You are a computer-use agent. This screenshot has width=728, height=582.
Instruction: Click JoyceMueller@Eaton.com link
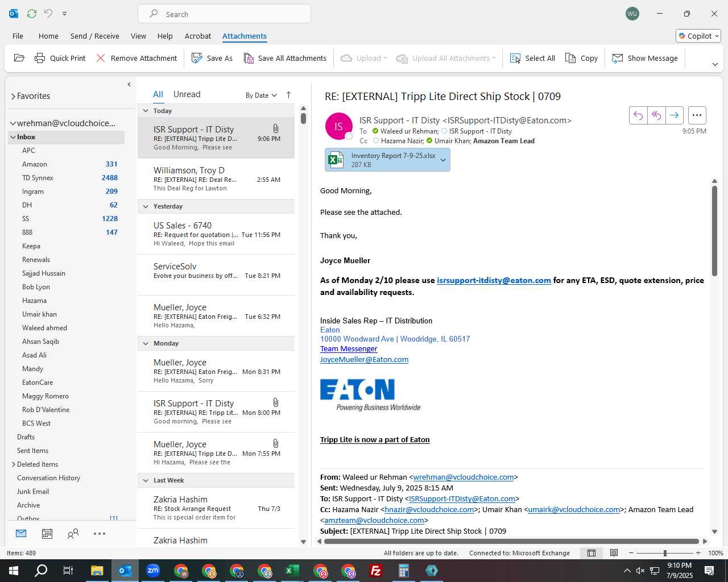(x=364, y=360)
